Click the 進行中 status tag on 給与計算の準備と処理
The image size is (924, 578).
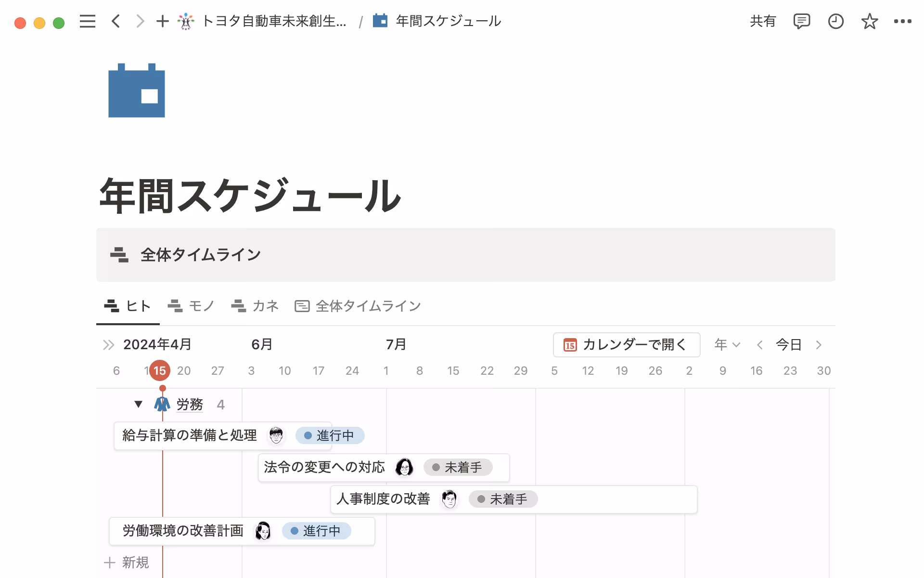coord(330,435)
